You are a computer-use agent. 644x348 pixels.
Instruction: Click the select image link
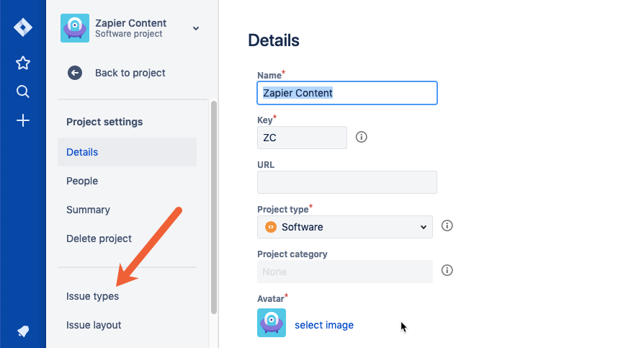[x=324, y=325]
